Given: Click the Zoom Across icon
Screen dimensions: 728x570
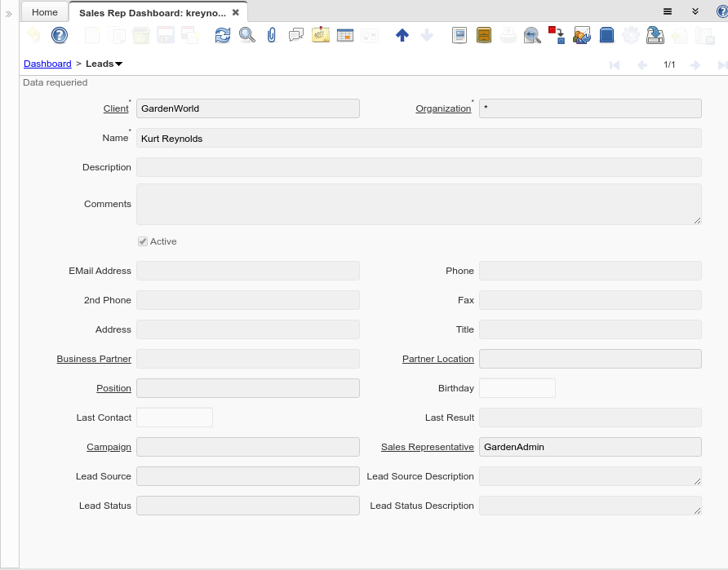Looking at the screenshot, I should [x=532, y=35].
